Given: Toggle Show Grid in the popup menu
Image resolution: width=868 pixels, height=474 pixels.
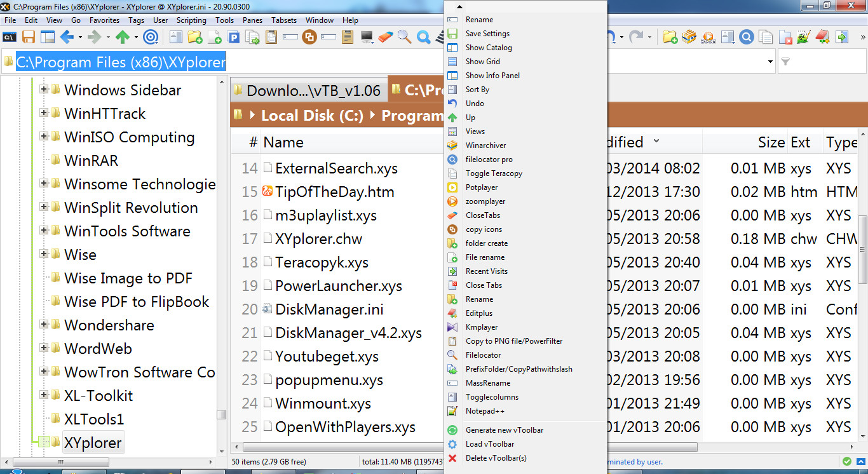Looking at the screenshot, I should pyautogui.click(x=483, y=62).
